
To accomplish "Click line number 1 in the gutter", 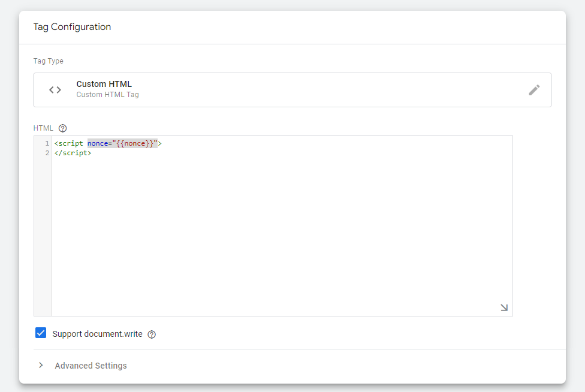I will click(x=47, y=143).
